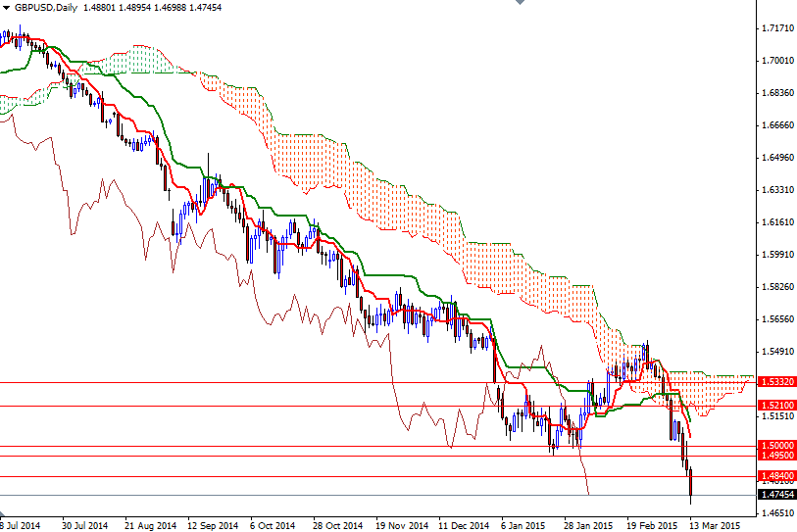The width and height of the screenshot is (797, 532).
Task: Click the 1.51510 price axis value
Action: (x=777, y=416)
